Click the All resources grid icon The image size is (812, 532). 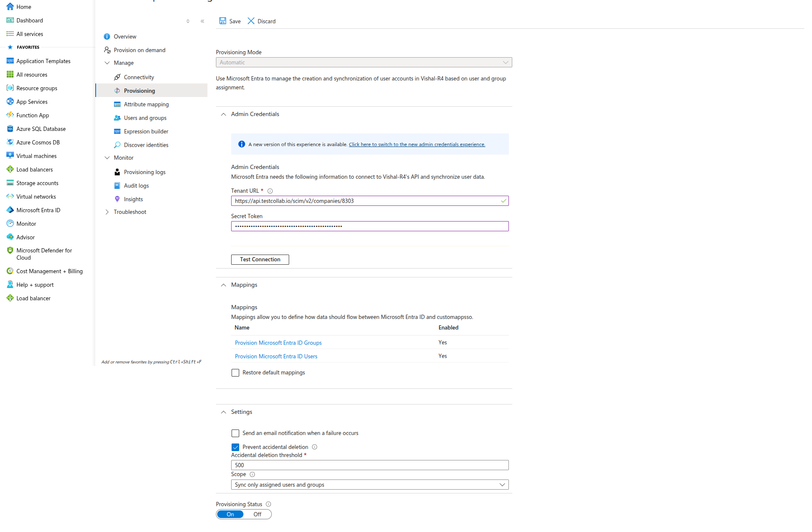click(10, 74)
